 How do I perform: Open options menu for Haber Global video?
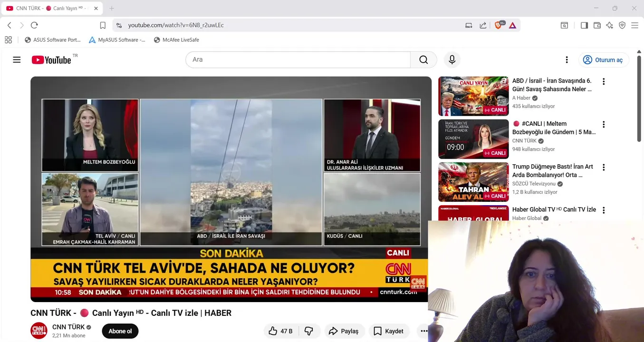click(604, 210)
